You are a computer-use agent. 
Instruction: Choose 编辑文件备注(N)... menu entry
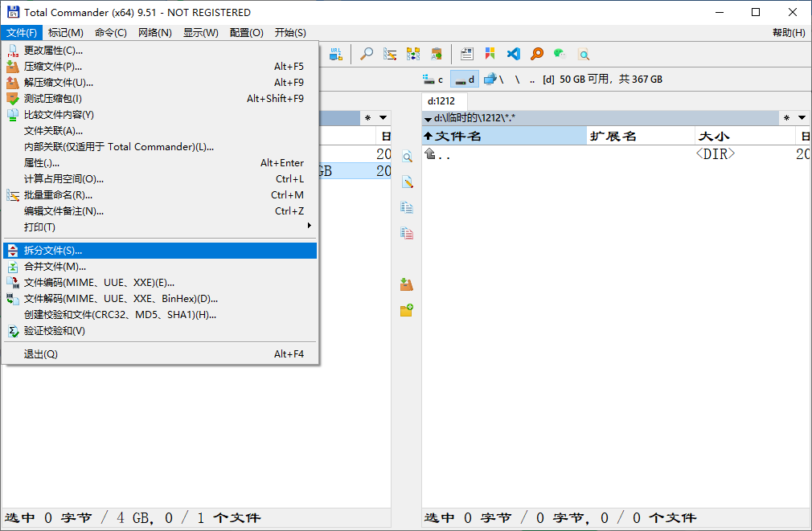pos(160,210)
